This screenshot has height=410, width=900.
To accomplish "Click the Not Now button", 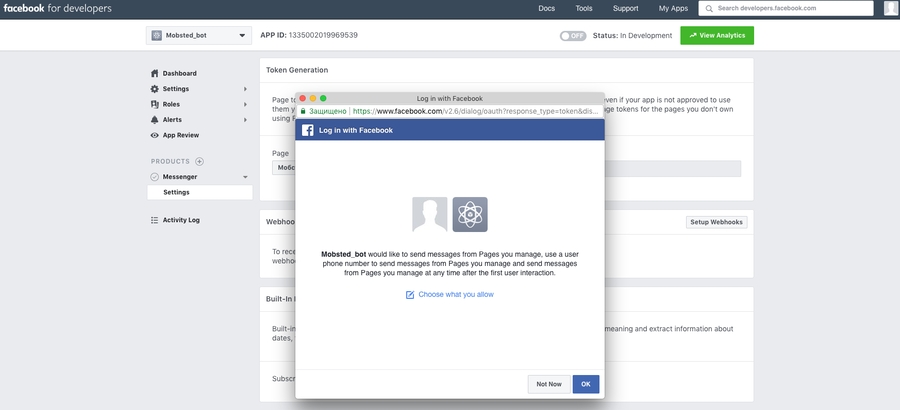I will pos(548,384).
